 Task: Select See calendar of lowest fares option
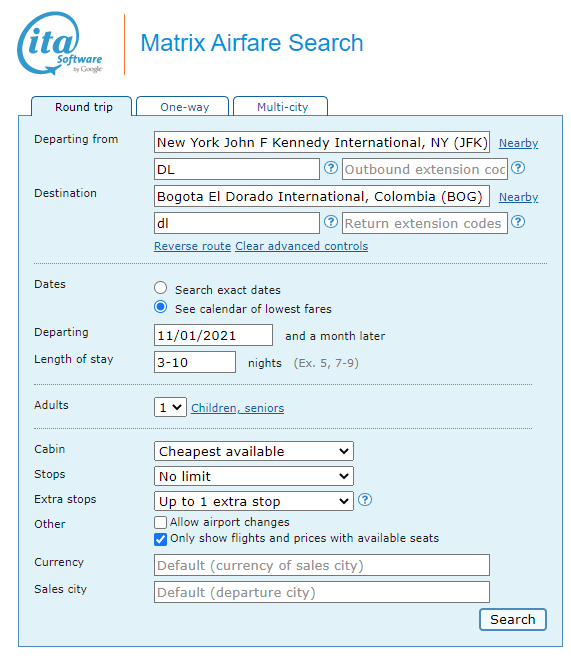pyautogui.click(x=160, y=307)
